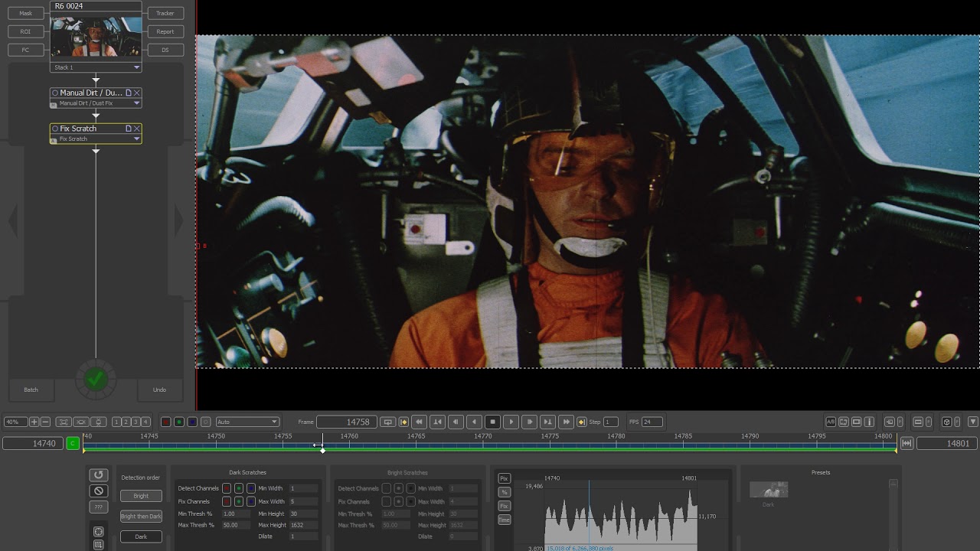Click the first Pix graph mode button

point(504,478)
